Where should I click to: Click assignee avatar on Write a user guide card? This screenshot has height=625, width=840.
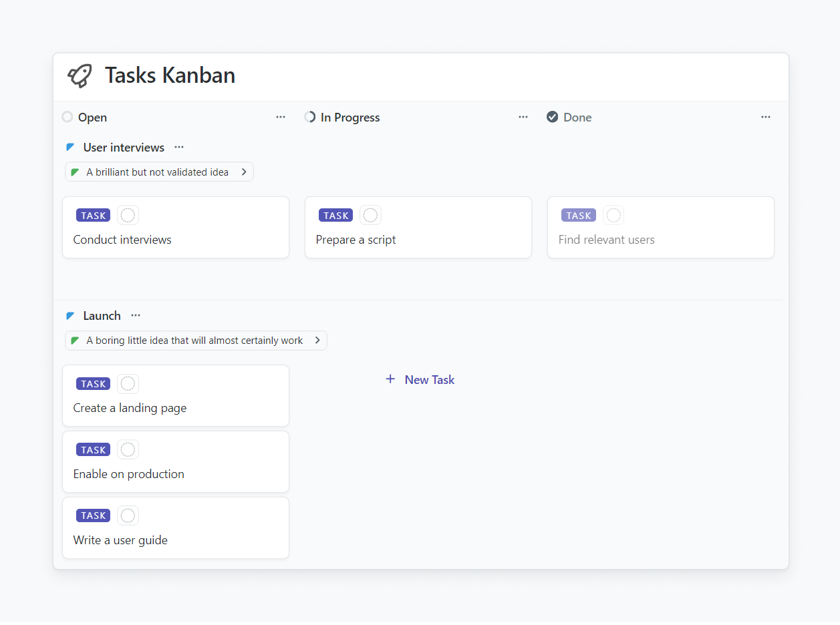(x=128, y=515)
